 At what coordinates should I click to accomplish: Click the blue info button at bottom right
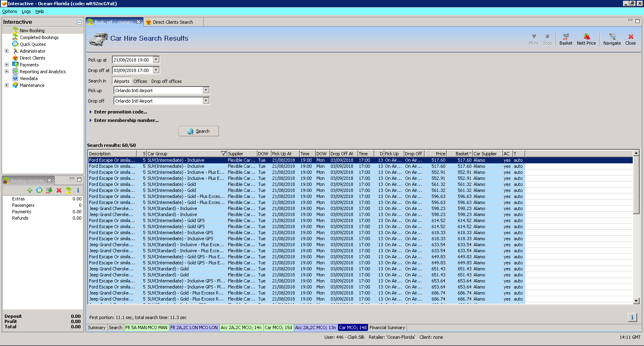point(632,317)
